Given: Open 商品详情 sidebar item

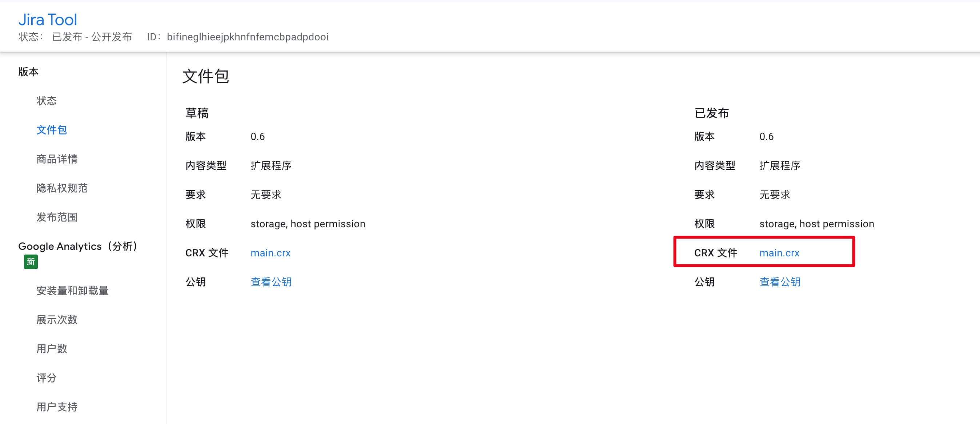Looking at the screenshot, I should pyautogui.click(x=57, y=159).
